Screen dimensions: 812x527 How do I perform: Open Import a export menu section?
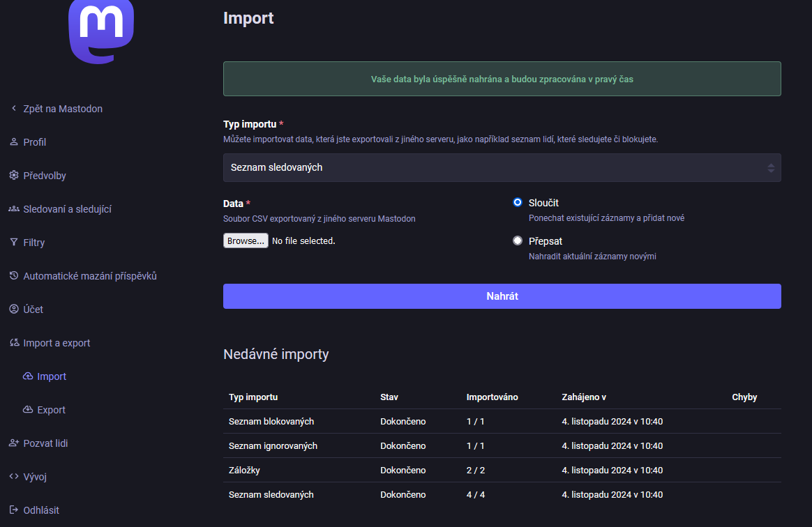click(57, 343)
